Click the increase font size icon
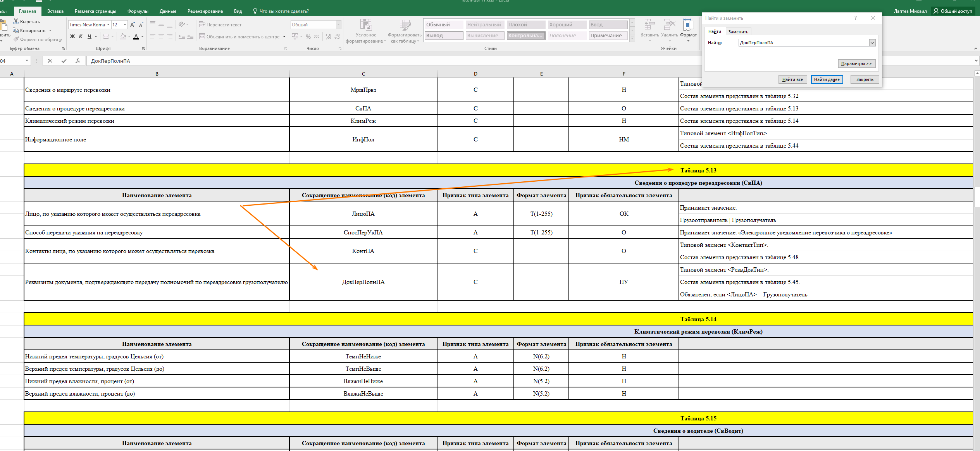 133,25
